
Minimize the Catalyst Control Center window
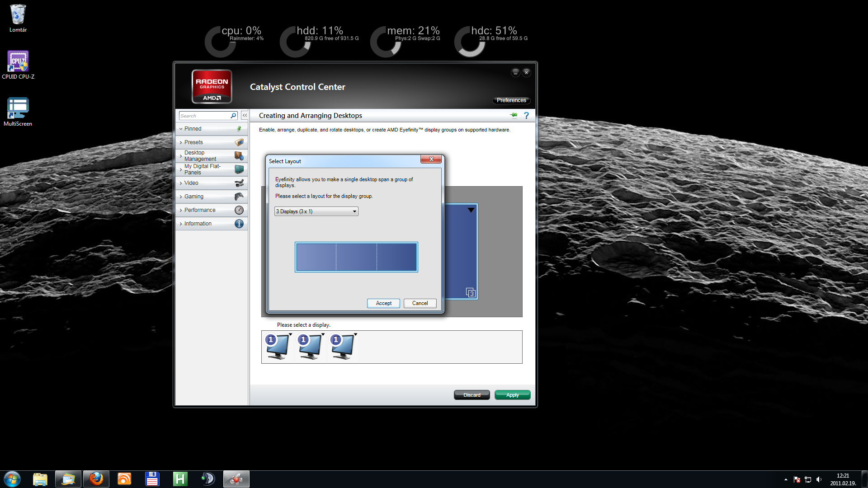point(515,72)
